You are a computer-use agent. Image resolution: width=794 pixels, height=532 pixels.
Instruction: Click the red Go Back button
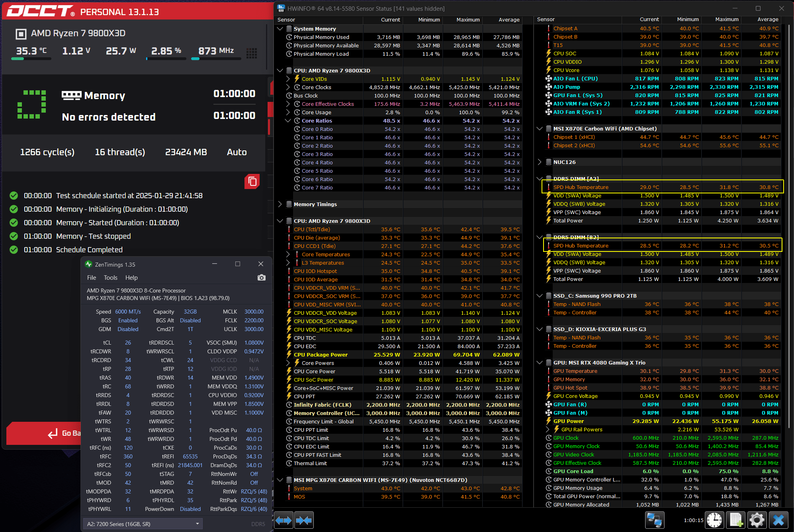tap(44, 433)
